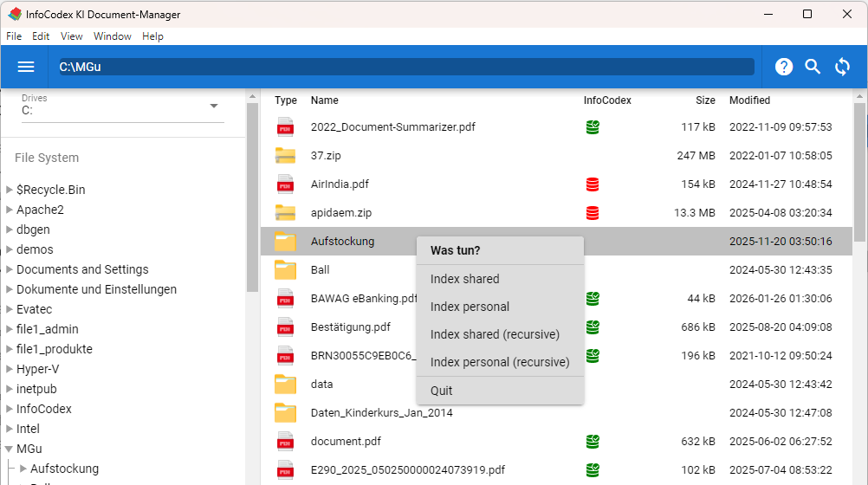Open the Drives dropdown
The height and width of the screenshot is (485, 868).
click(214, 107)
